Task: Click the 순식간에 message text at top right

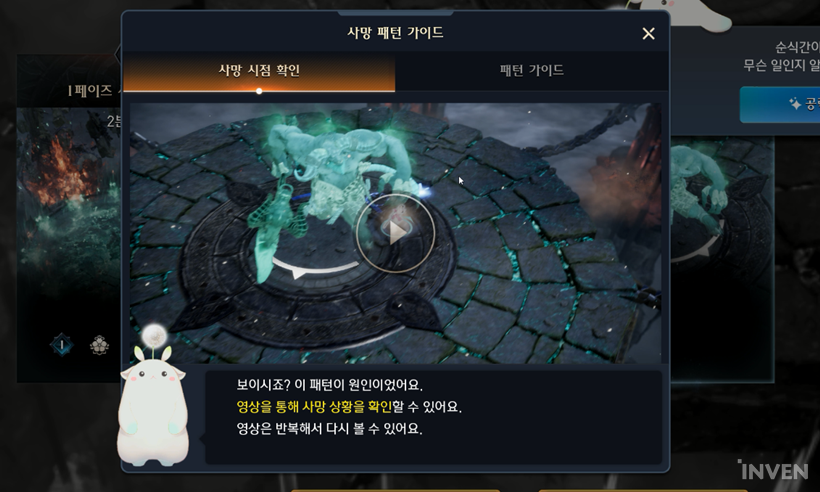Action: coord(782,56)
